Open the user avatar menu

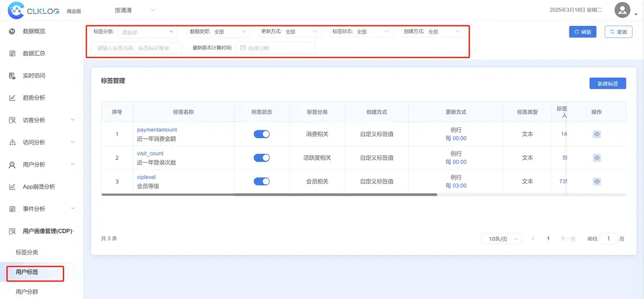[622, 10]
